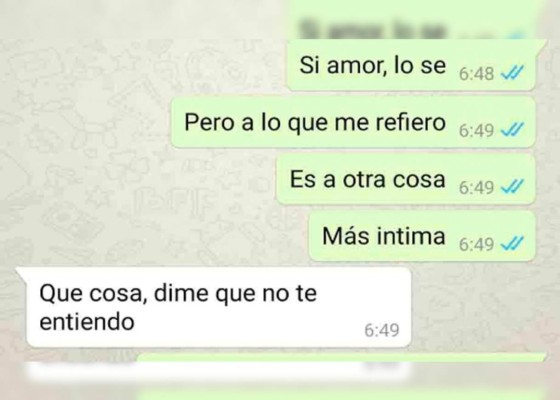The height and width of the screenshot is (400, 560).
Task: Tap read checkmarks on 'Más intima' message
Action: point(512,244)
